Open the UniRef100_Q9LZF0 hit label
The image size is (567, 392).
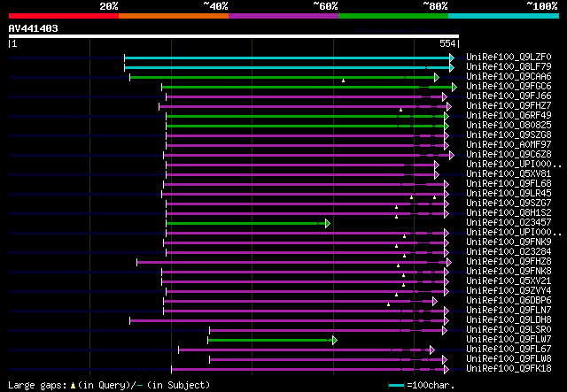click(509, 58)
